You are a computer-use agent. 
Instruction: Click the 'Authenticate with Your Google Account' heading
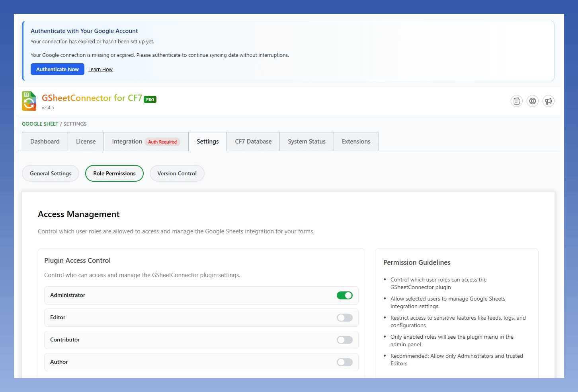(x=84, y=31)
